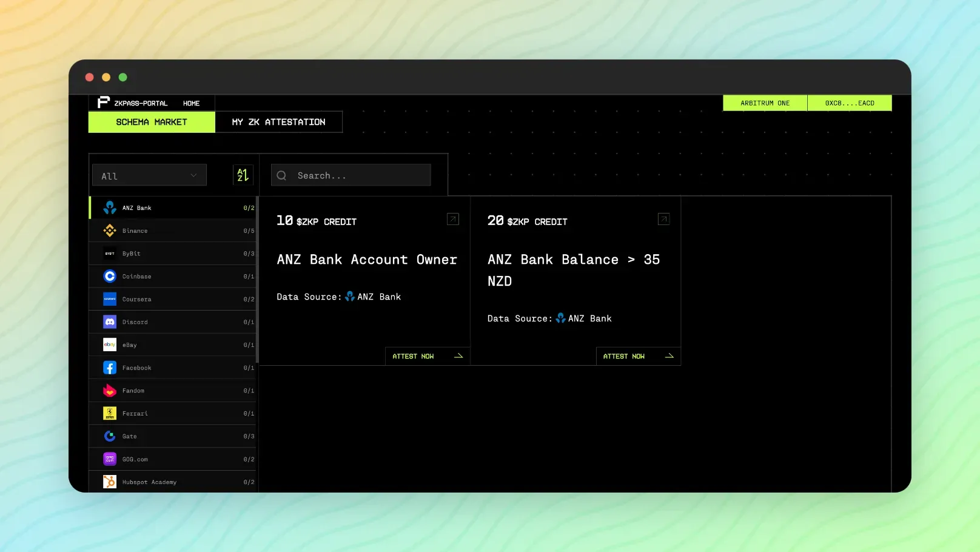Viewport: 980px width, 552px height.
Task: Click the 0/3 count on Gate row
Action: [x=249, y=436]
